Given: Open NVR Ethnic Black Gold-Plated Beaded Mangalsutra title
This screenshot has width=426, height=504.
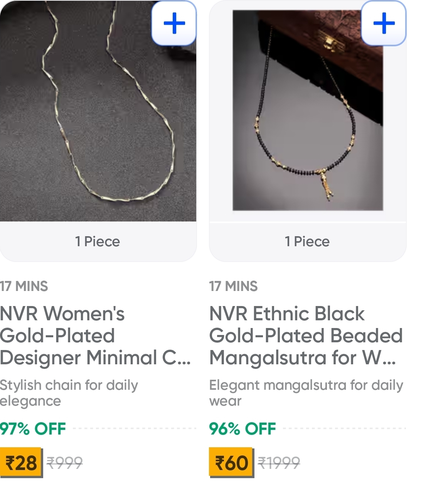Looking at the screenshot, I should point(306,335).
